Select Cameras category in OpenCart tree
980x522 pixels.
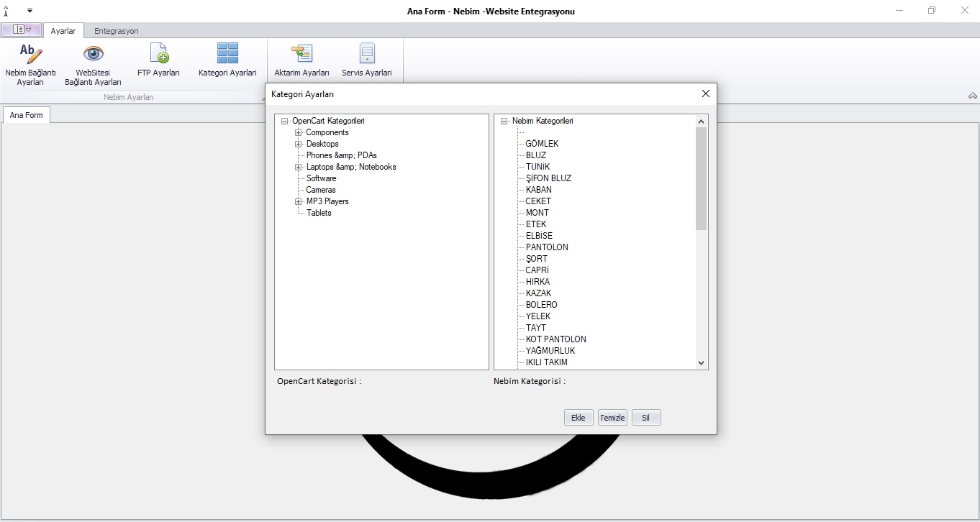click(321, 190)
